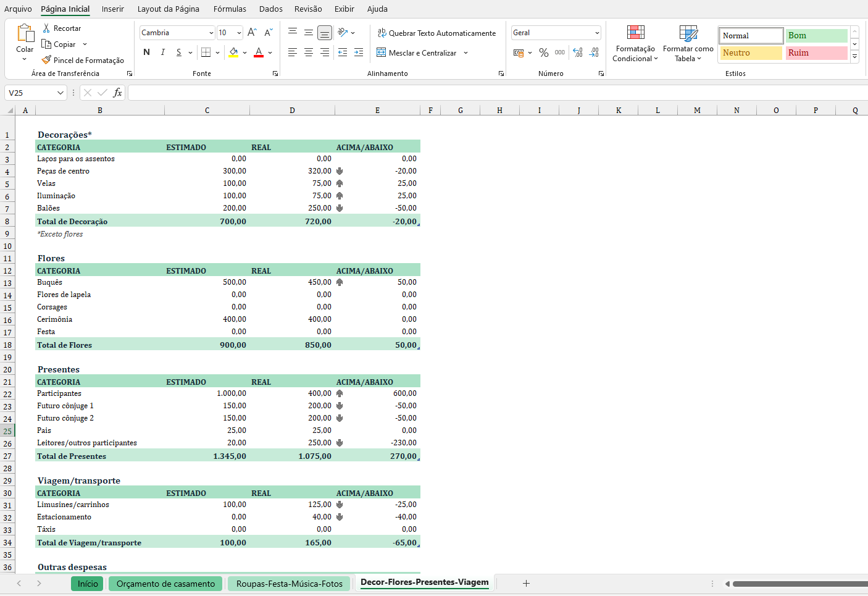This screenshot has height=596, width=868.
Task: Apply the yellow fill color
Action: [233, 52]
